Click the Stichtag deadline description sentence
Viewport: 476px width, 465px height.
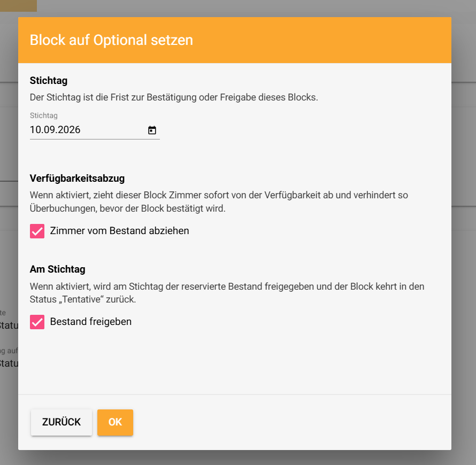[174, 97]
